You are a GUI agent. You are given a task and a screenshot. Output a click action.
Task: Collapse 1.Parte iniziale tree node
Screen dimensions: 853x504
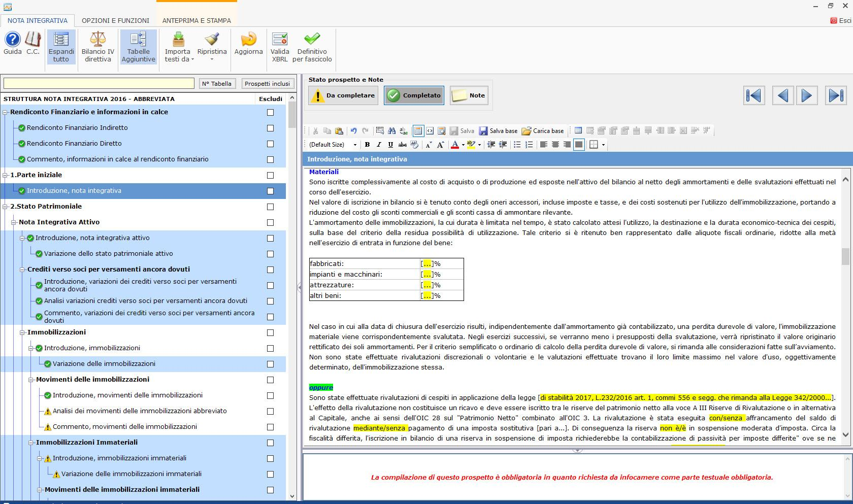(x=6, y=175)
